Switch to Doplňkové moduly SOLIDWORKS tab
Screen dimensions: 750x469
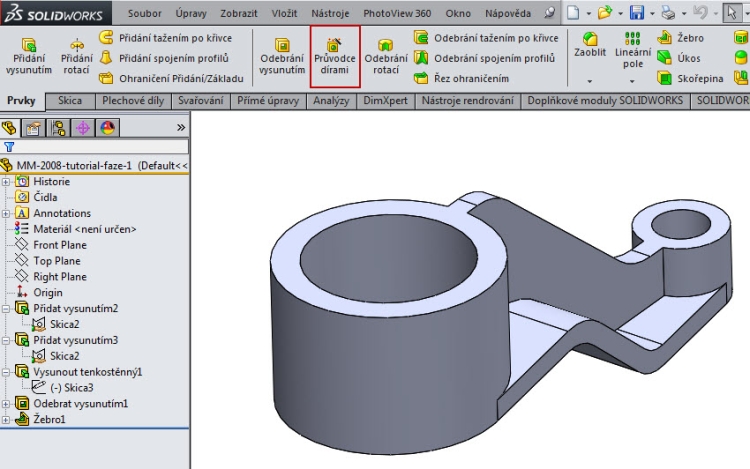pos(605,101)
